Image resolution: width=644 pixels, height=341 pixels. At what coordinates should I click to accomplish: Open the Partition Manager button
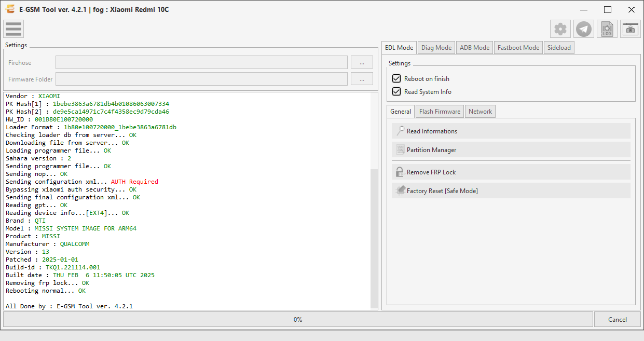(511, 149)
